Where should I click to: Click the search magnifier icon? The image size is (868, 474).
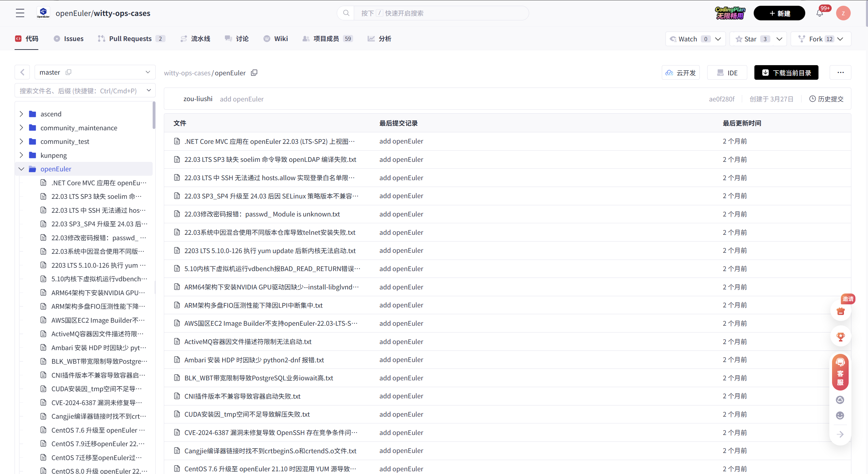[x=346, y=13]
